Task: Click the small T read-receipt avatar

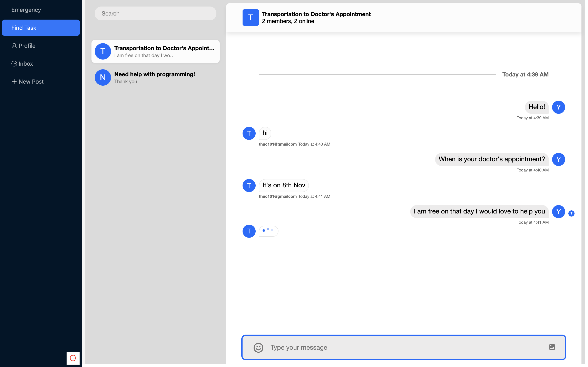Action: (x=571, y=213)
